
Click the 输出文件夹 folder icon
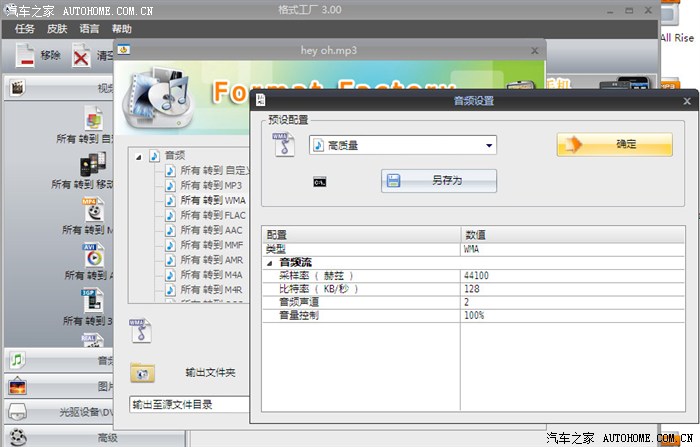coord(143,373)
